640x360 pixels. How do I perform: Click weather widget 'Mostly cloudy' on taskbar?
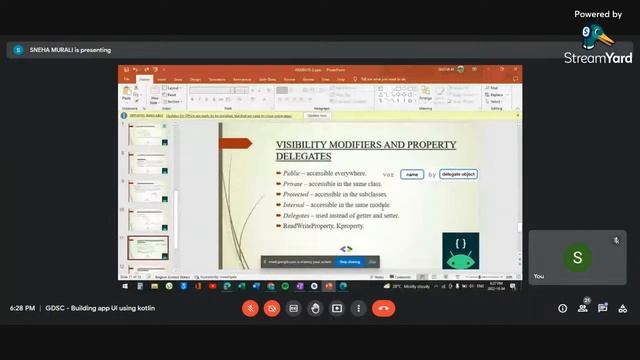tap(407, 287)
